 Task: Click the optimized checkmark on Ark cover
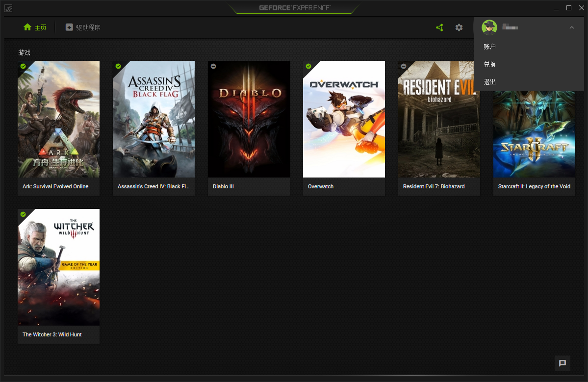pyautogui.click(x=23, y=66)
